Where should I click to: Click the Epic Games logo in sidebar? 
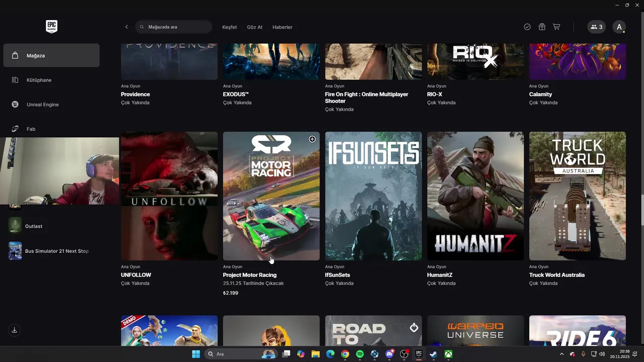[51, 27]
